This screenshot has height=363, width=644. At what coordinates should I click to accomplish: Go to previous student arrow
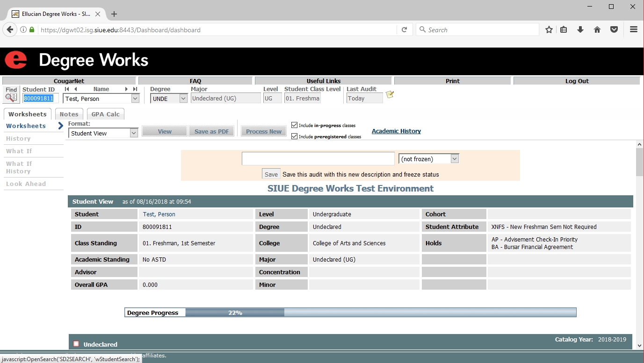(x=75, y=89)
